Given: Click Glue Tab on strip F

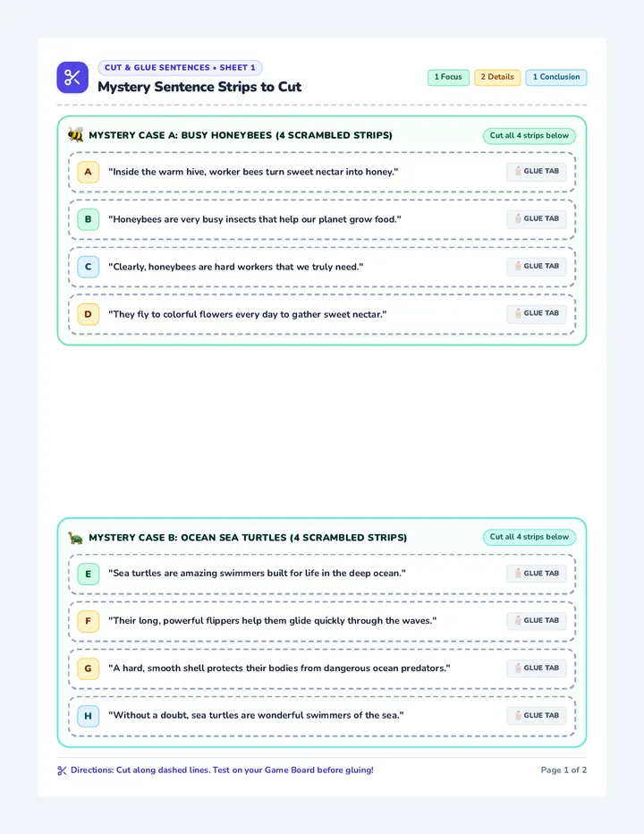Looking at the screenshot, I should [x=537, y=620].
